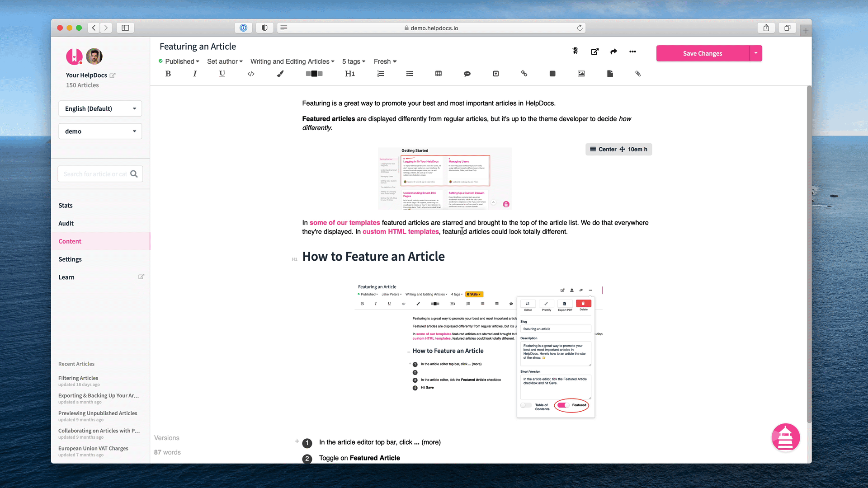Expand the 5 tags dropdown
This screenshot has width=868, height=488.
click(354, 61)
